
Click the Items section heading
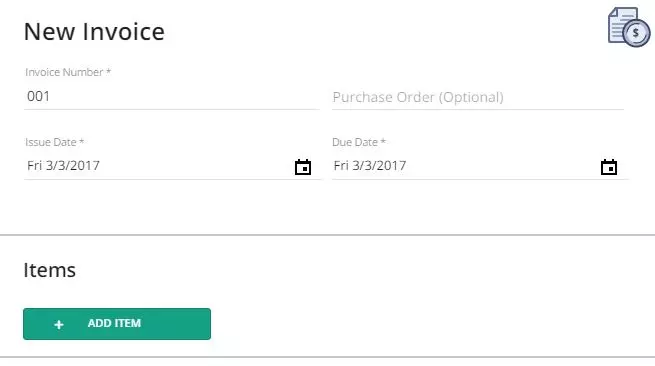pos(50,270)
